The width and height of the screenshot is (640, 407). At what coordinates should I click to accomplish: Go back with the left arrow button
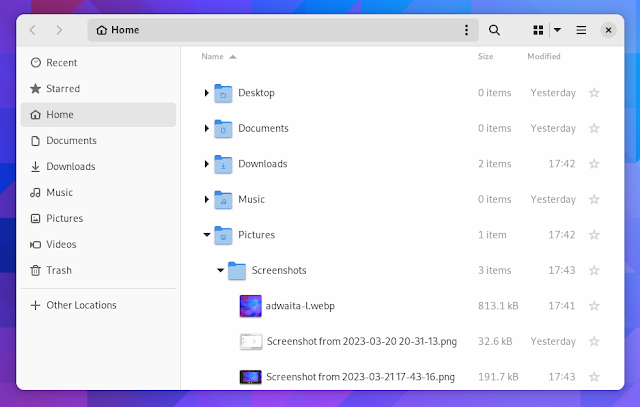pos(33,30)
